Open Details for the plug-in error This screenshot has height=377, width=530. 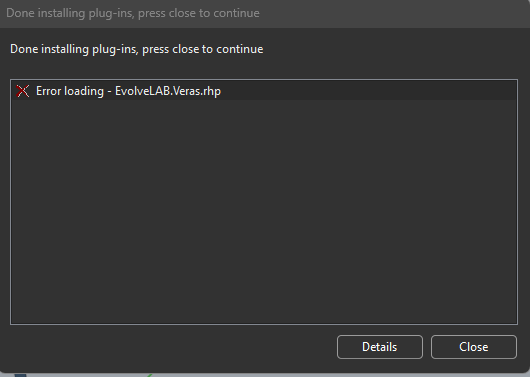pyautogui.click(x=380, y=347)
